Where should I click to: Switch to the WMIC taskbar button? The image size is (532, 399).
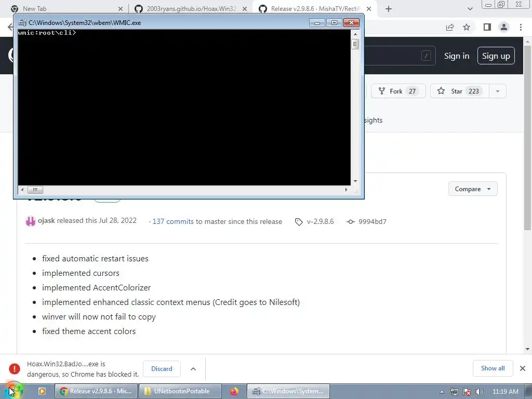[x=288, y=391]
